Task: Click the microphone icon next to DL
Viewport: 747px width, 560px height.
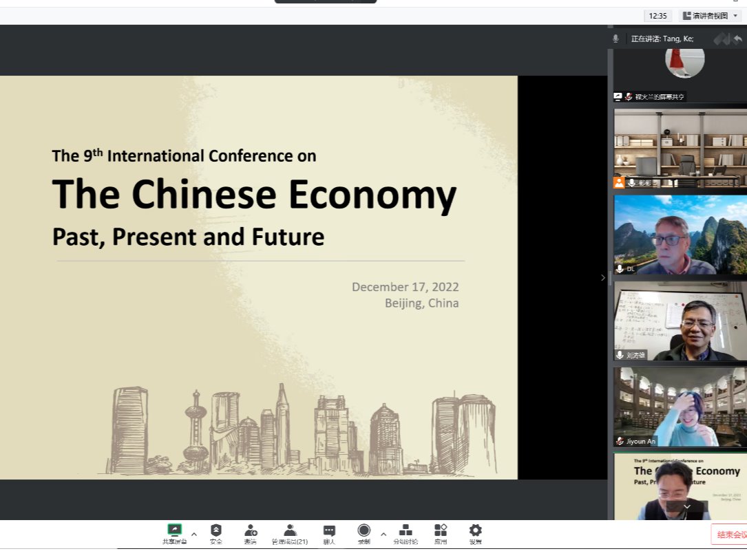Action: tap(620, 268)
